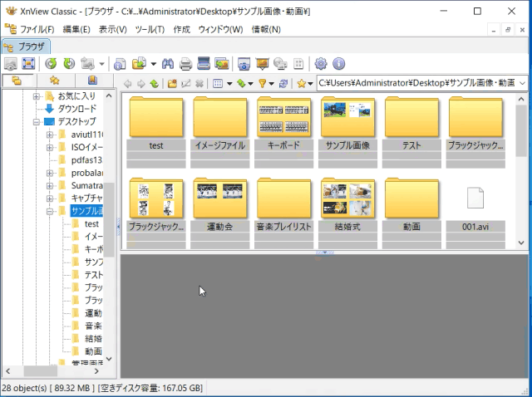Create a new folder icon
The width and height of the screenshot is (532, 397).
coord(172,83)
